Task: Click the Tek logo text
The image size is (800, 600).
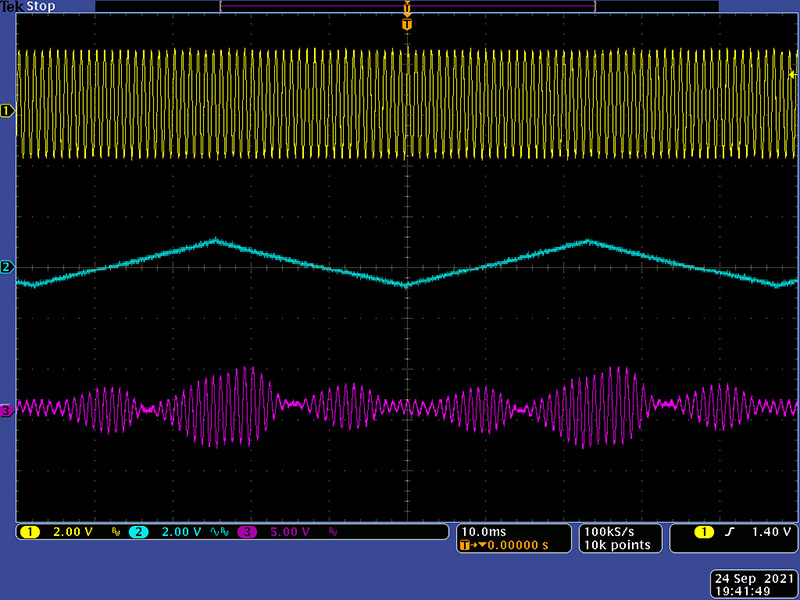Action: coord(12,7)
